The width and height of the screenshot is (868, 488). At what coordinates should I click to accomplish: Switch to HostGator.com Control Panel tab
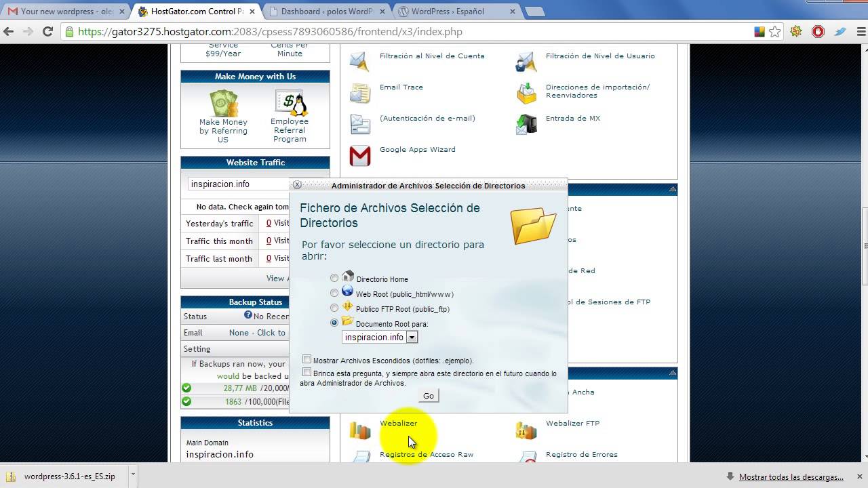pyautogui.click(x=196, y=11)
